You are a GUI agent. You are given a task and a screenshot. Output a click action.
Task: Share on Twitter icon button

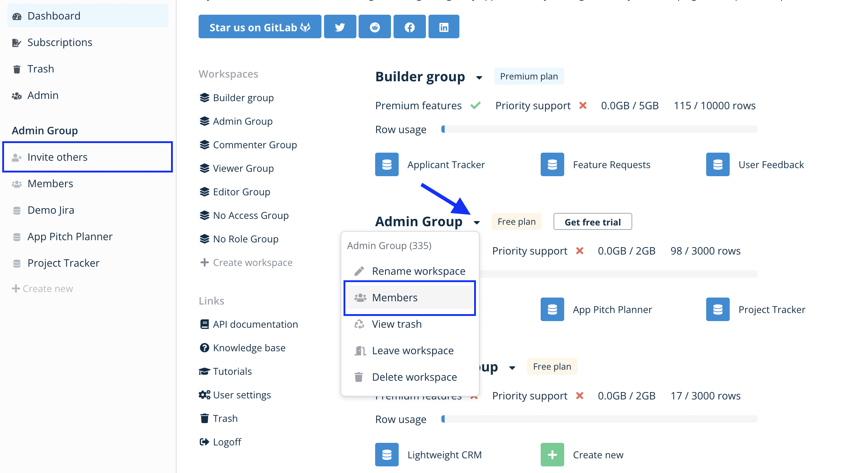[340, 27]
